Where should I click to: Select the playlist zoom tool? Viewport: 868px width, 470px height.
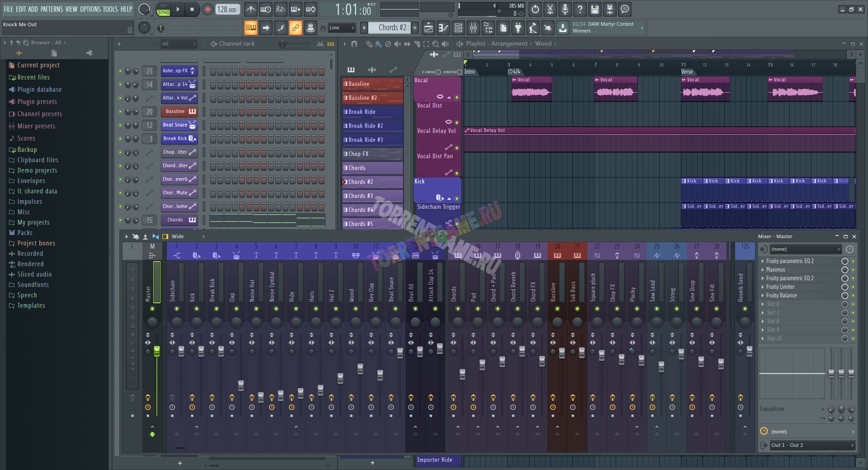coord(435,44)
